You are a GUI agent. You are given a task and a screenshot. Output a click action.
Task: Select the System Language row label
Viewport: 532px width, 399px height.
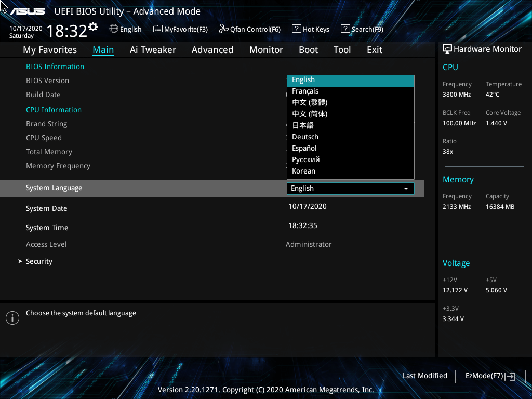(54, 188)
